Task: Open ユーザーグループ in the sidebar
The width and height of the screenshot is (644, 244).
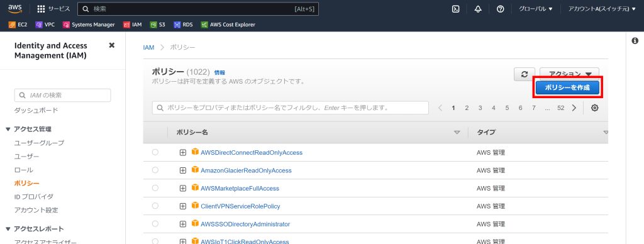Action: point(39,143)
